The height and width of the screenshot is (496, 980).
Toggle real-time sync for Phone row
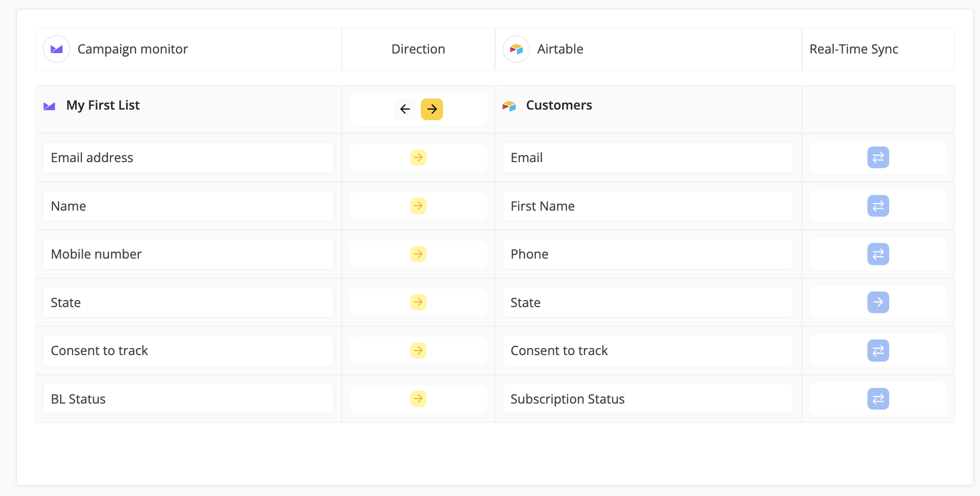[878, 254]
